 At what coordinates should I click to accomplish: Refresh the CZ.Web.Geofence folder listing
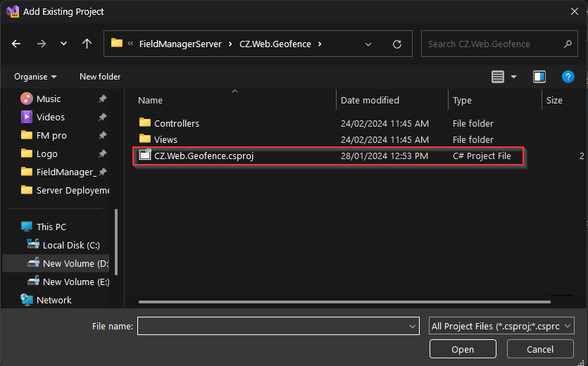click(x=397, y=44)
